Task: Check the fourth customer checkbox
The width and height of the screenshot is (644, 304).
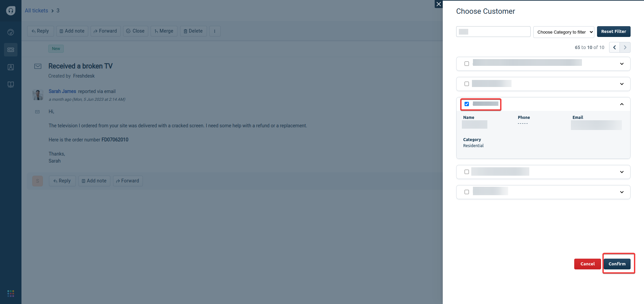Action: point(467,172)
